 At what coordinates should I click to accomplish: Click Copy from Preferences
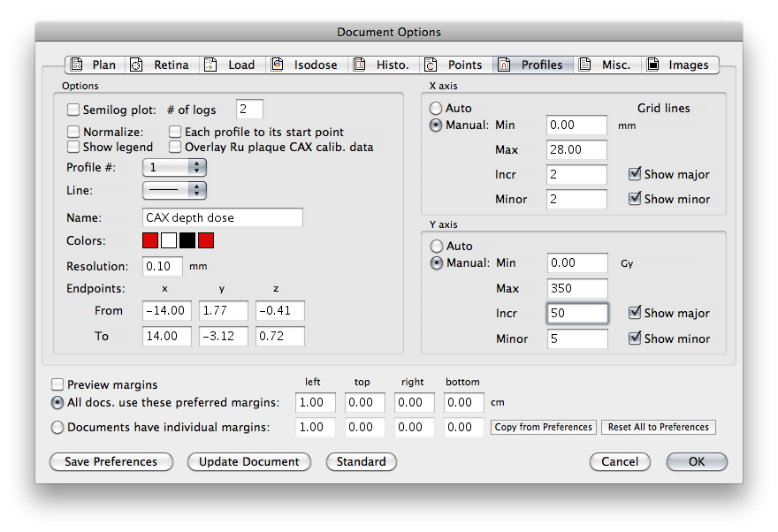[544, 427]
